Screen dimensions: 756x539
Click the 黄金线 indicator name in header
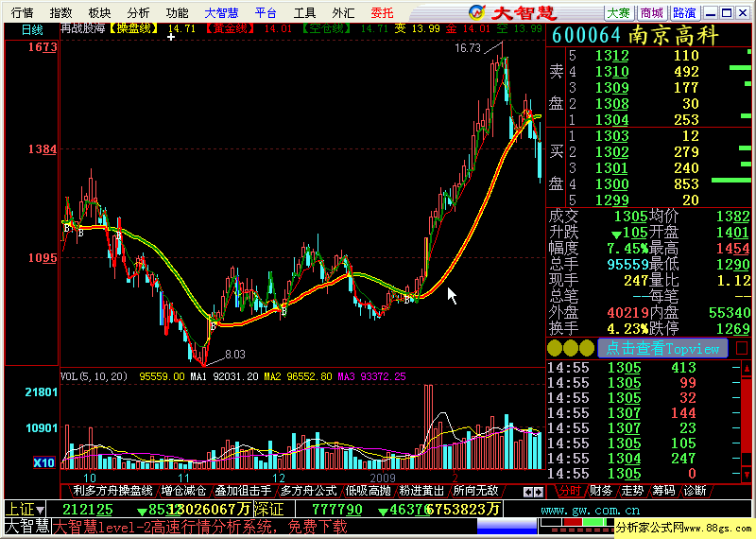pos(231,29)
